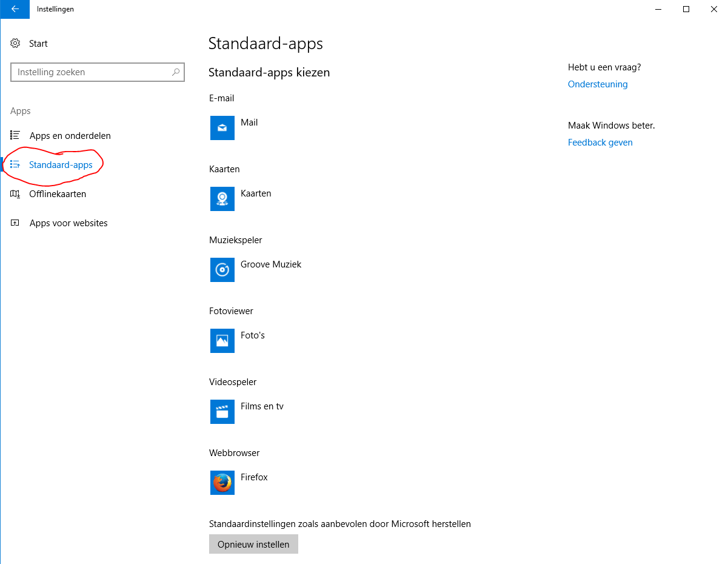Click the Offlinekaarten map icon
Image resolution: width=728 pixels, height=564 pixels.
click(x=15, y=193)
